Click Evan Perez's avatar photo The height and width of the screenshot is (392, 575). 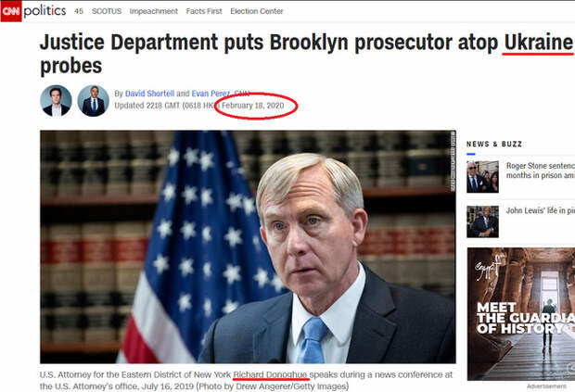(93, 101)
